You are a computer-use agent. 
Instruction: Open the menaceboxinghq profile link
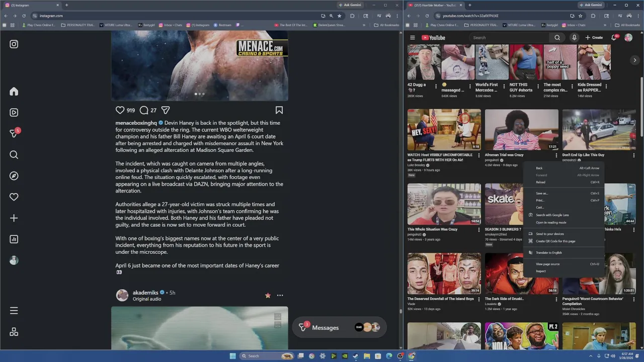tap(136, 123)
